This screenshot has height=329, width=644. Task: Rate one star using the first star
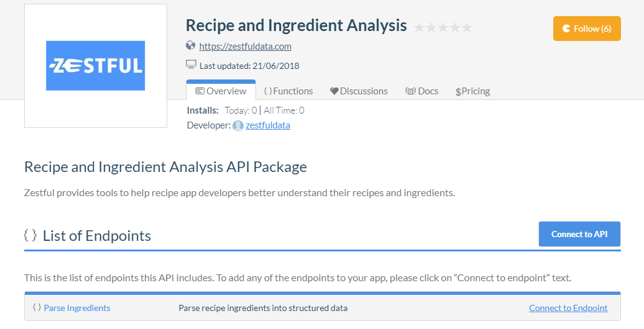[x=420, y=27]
